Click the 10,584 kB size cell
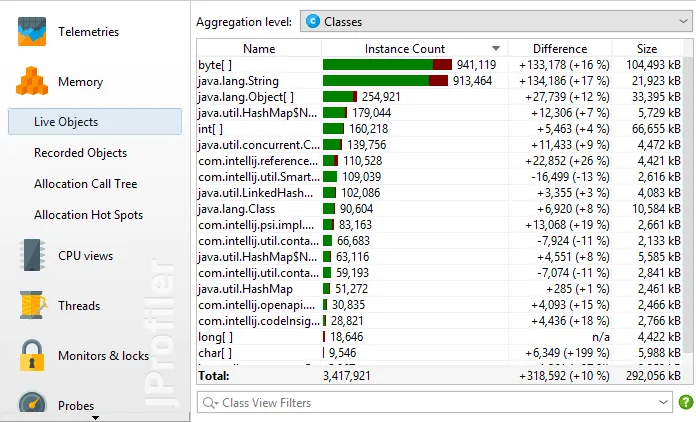The image size is (696, 422). (x=656, y=209)
